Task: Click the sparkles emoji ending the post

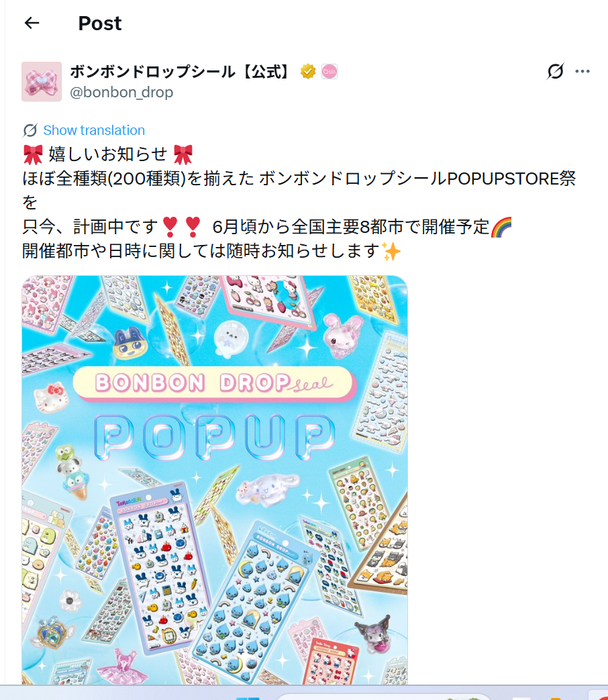Action: [391, 251]
